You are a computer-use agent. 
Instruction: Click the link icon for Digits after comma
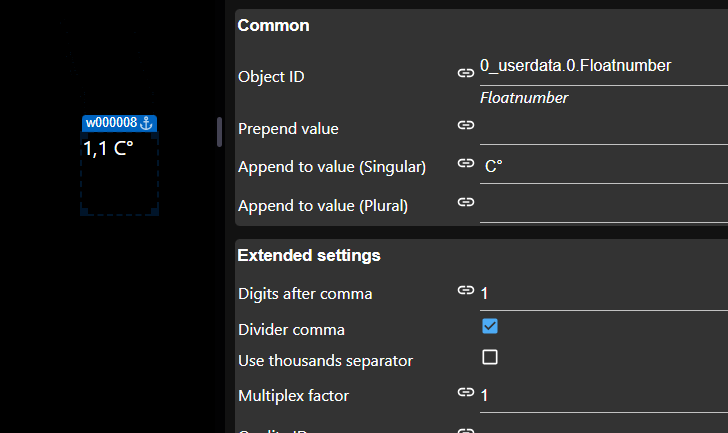(x=465, y=290)
